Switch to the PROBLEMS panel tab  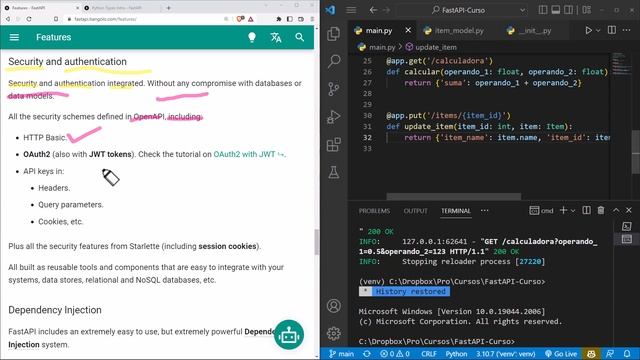pos(374,211)
